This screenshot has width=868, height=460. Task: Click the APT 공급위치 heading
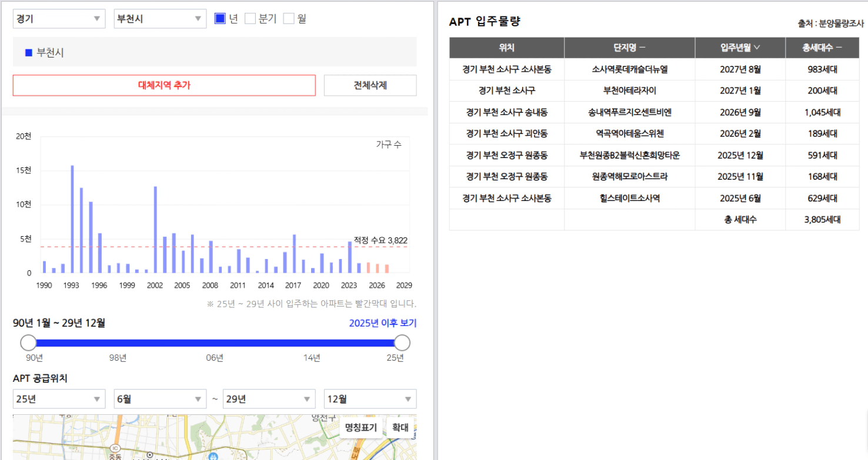point(40,378)
